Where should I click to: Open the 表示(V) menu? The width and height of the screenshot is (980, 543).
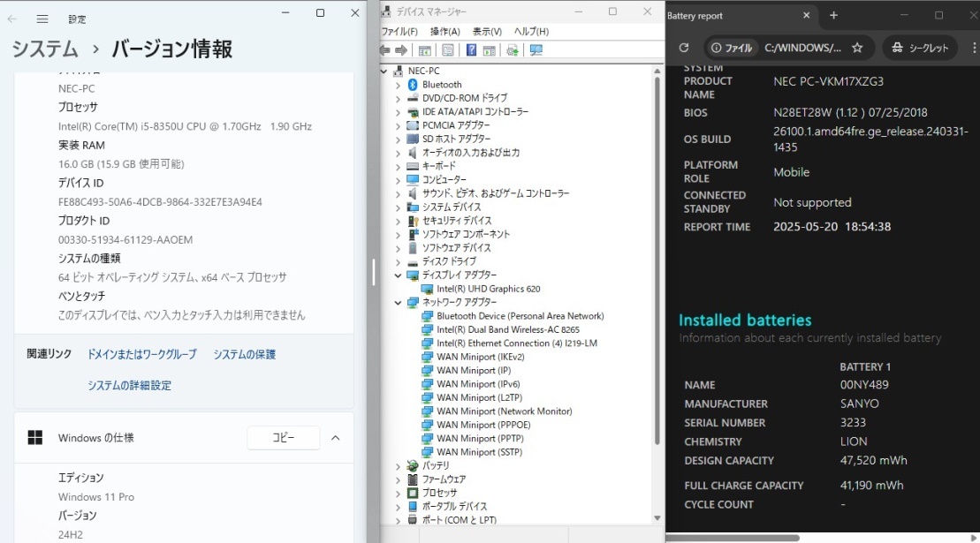pyautogui.click(x=487, y=31)
